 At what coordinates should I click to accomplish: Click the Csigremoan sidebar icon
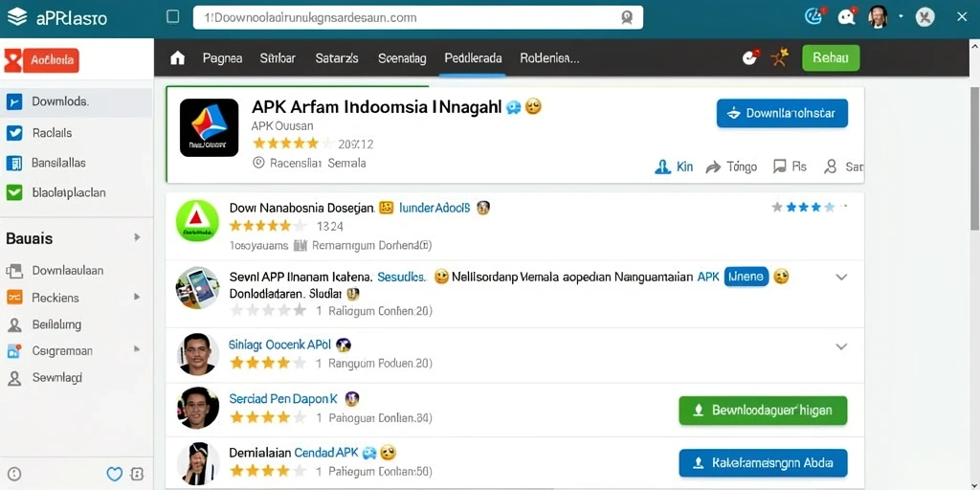point(13,351)
